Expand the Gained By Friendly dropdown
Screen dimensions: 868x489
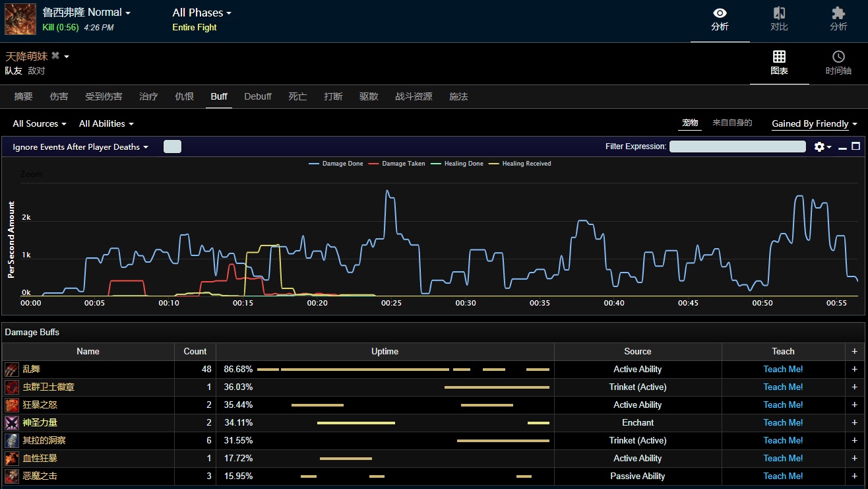[815, 123]
